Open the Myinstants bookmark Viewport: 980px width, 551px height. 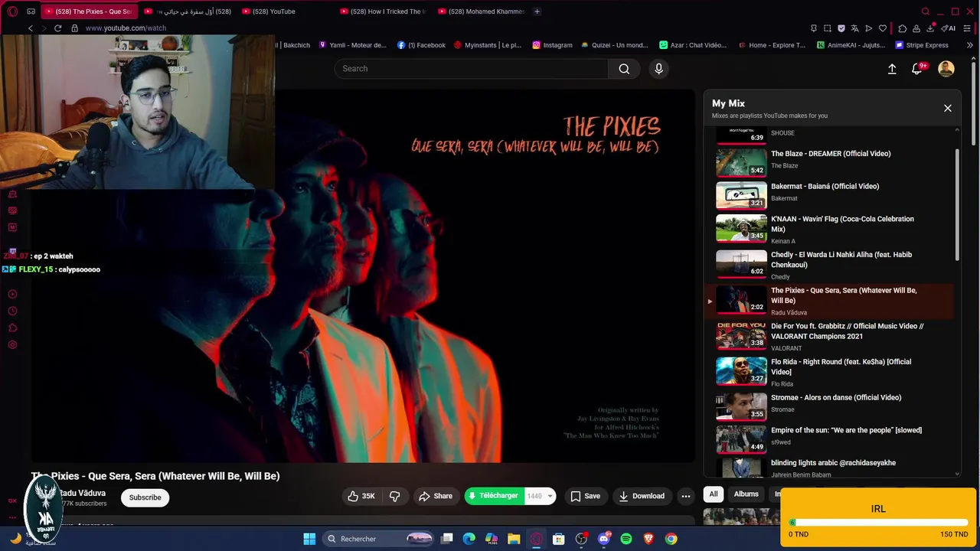pos(488,45)
